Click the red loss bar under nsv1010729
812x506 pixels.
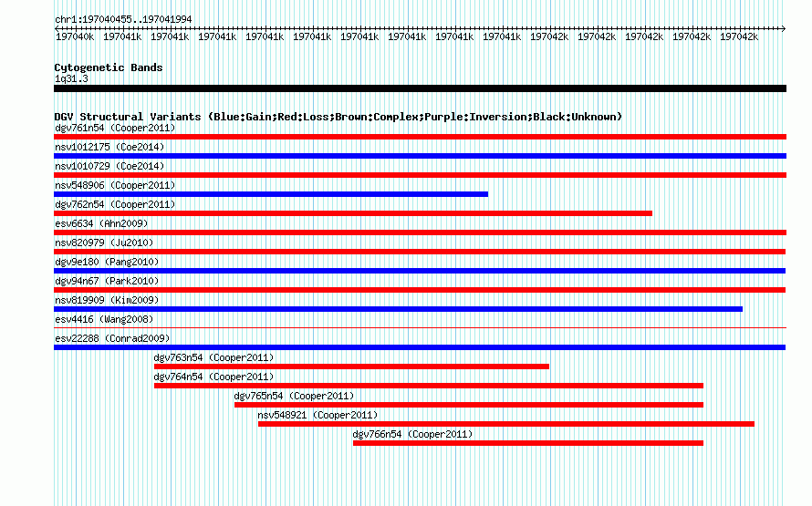click(x=420, y=175)
